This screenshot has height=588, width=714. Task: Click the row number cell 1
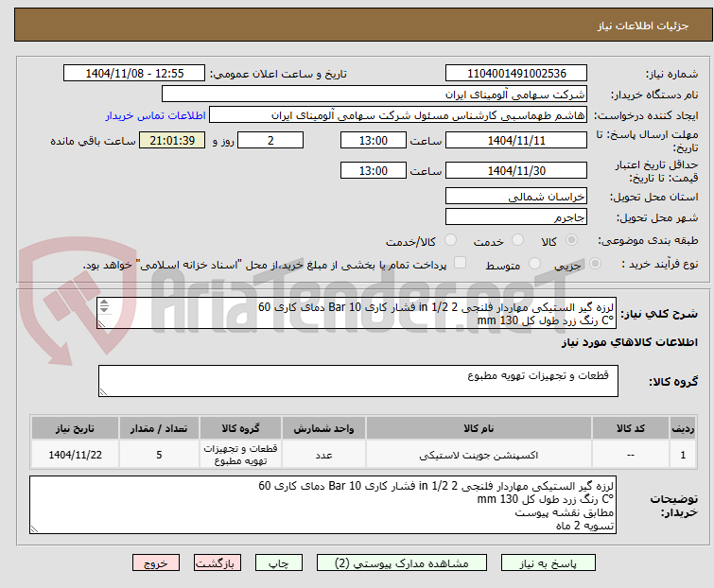(x=683, y=455)
